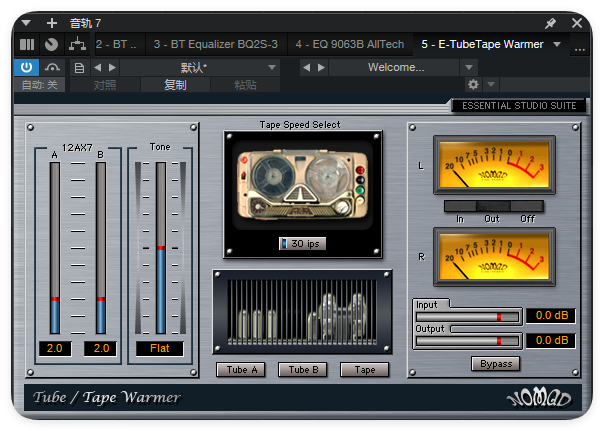Click the 对照 compare button

coord(105,85)
